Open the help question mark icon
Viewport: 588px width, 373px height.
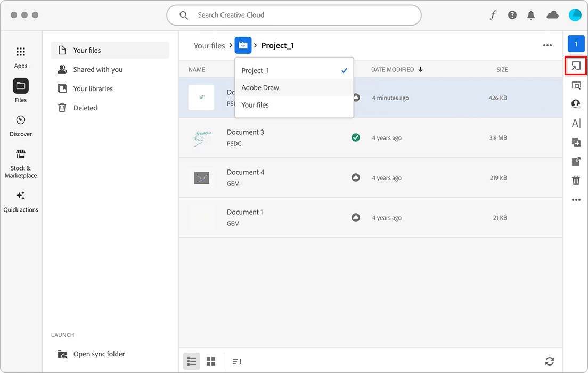click(512, 15)
